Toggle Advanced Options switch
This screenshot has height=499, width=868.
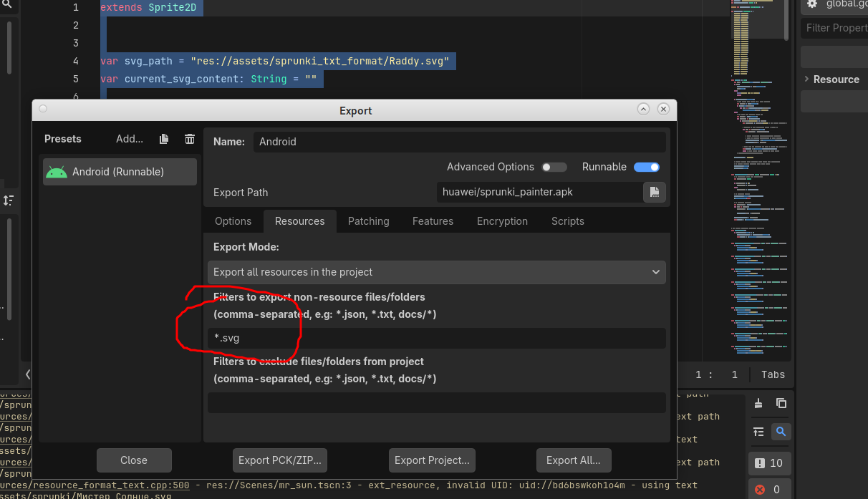click(554, 167)
